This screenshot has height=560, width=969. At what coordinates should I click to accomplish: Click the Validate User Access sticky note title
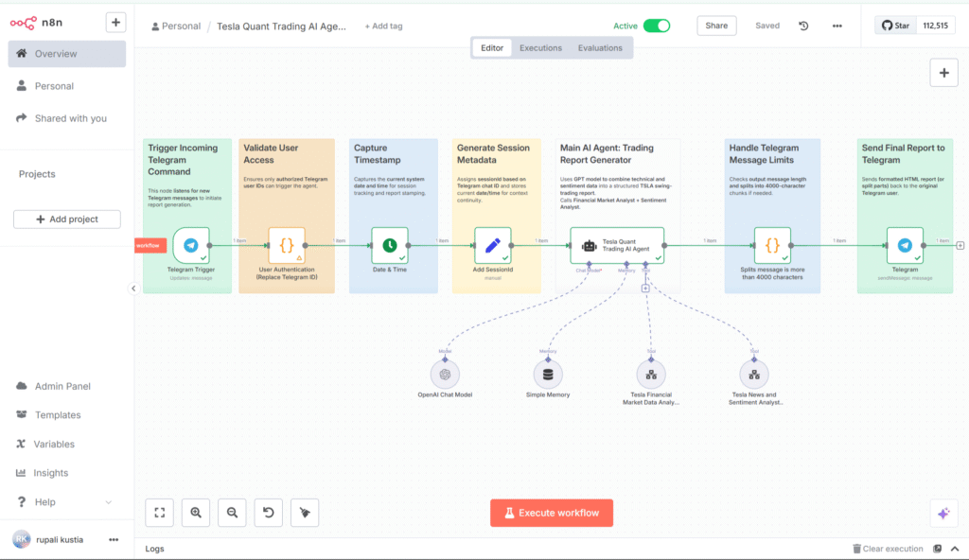click(271, 154)
